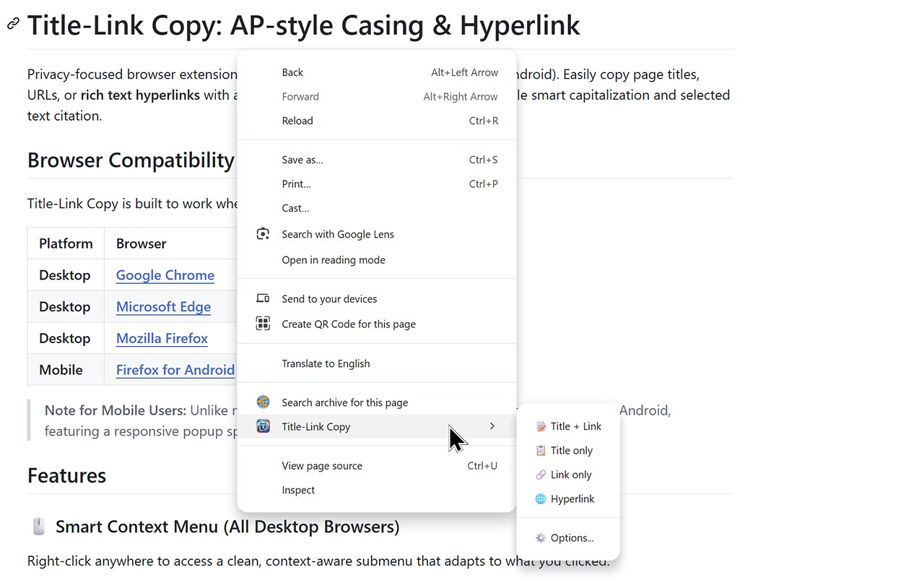Click the Title + Link submenu icon
Screen dimensions: 924x578
click(541, 426)
